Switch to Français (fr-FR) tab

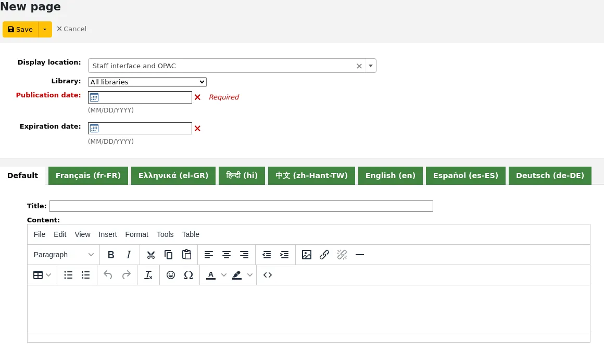[x=88, y=175]
